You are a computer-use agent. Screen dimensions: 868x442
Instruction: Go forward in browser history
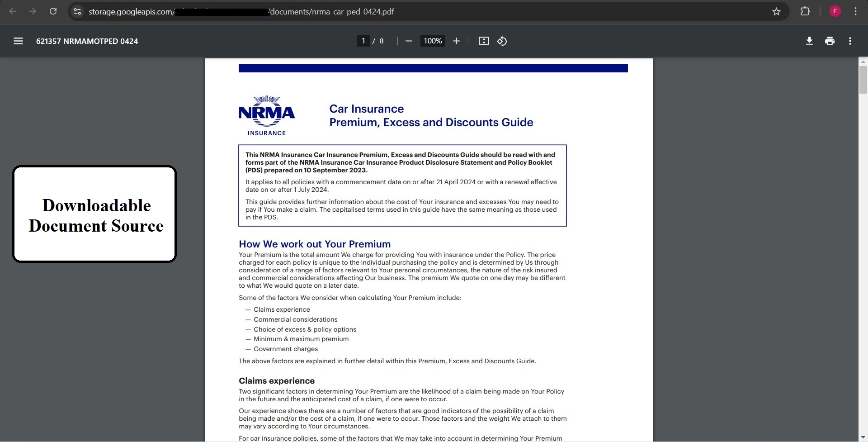(33, 11)
